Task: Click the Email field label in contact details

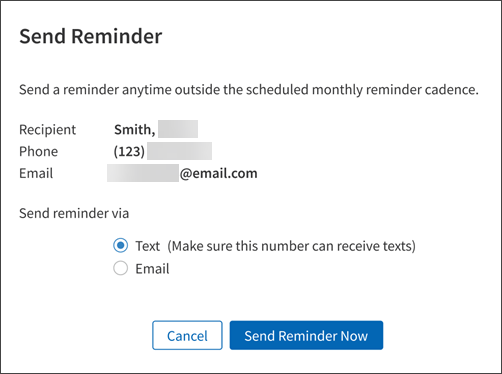Action: click(x=36, y=174)
